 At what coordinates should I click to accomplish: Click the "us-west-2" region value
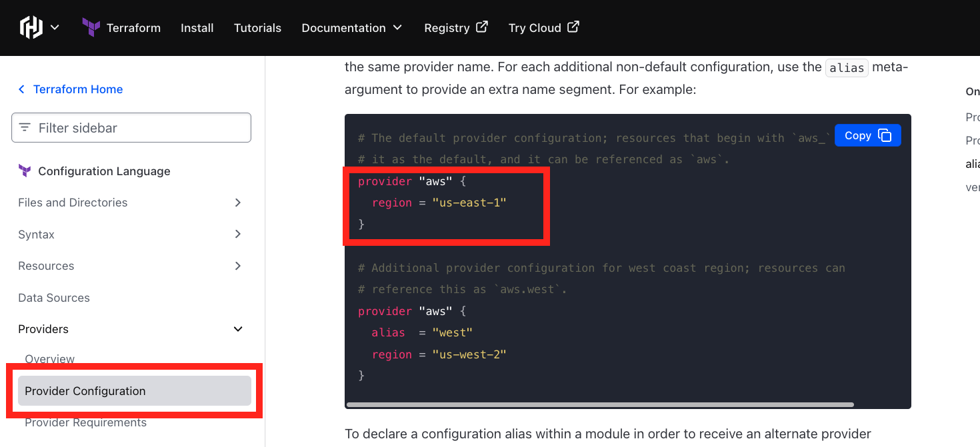click(x=469, y=354)
